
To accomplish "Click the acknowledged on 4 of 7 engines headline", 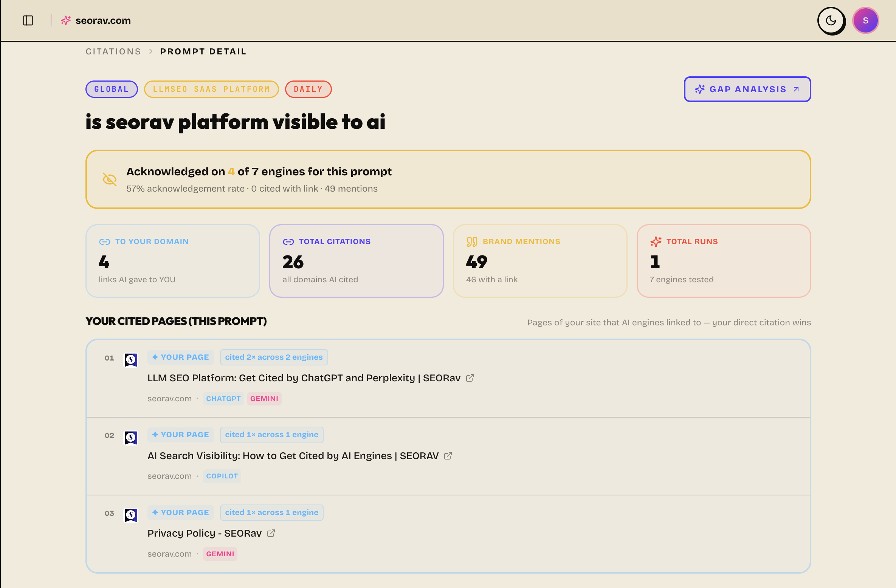I will (259, 172).
